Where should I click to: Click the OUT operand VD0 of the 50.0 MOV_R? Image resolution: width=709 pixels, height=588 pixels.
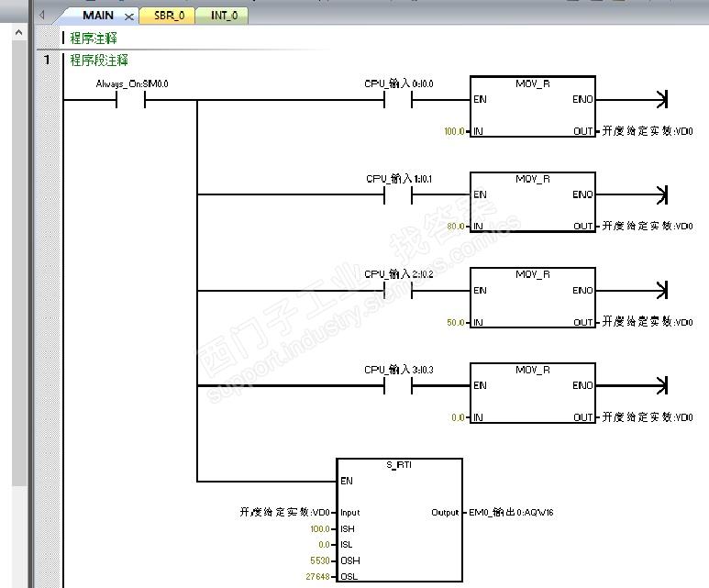(647, 322)
